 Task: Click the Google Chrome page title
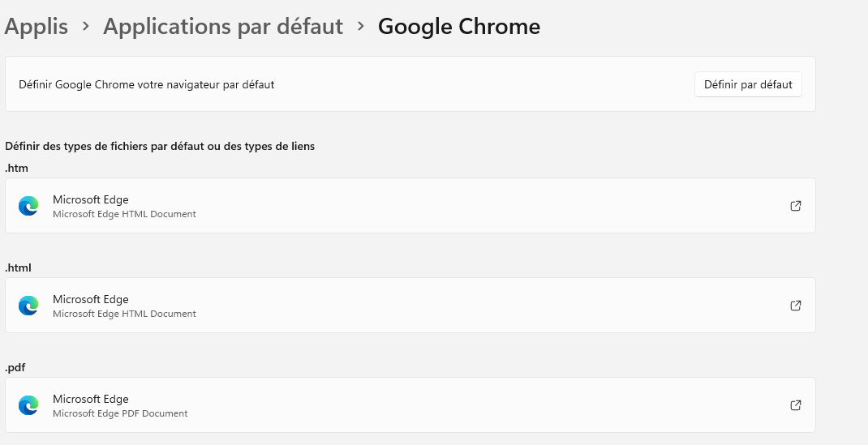point(459,27)
